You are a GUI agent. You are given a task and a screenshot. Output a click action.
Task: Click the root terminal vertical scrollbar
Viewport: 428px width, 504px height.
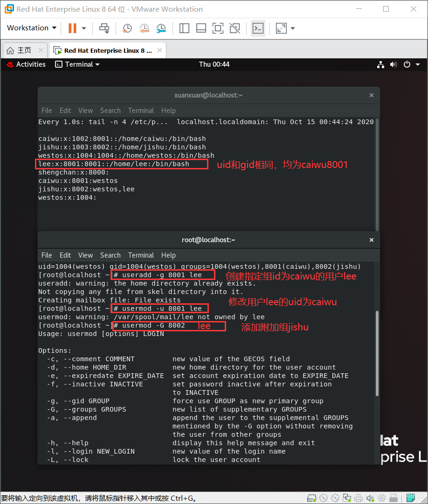[377, 353]
